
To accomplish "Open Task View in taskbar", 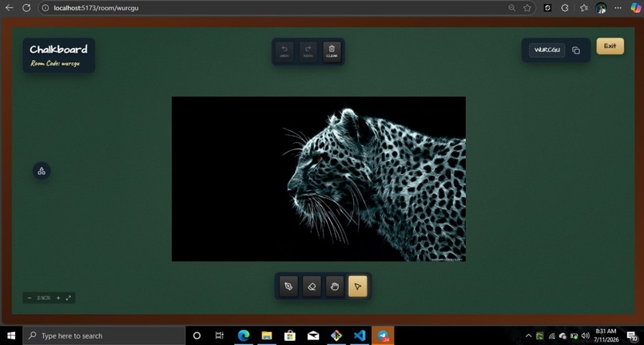I will coord(219,335).
